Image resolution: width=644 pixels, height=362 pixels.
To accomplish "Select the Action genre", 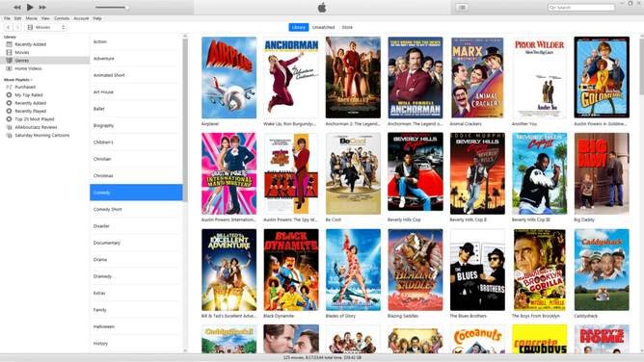I will 136,41.
